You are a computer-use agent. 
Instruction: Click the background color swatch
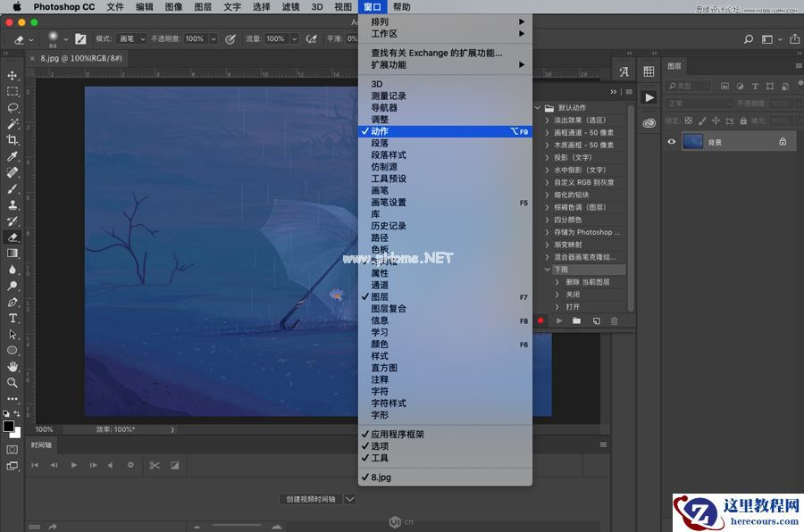(18, 434)
